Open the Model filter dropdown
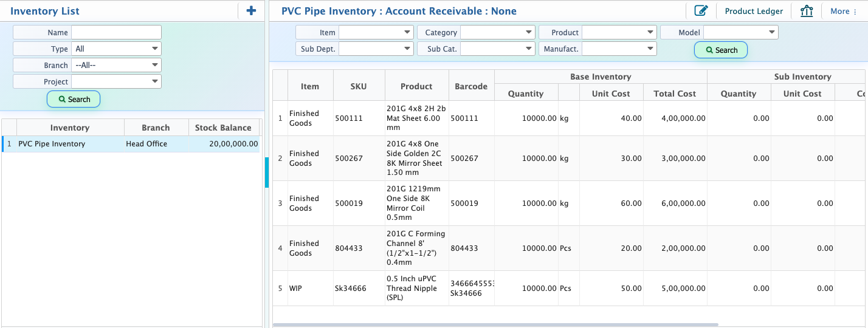This screenshot has width=868, height=328. tap(741, 32)
